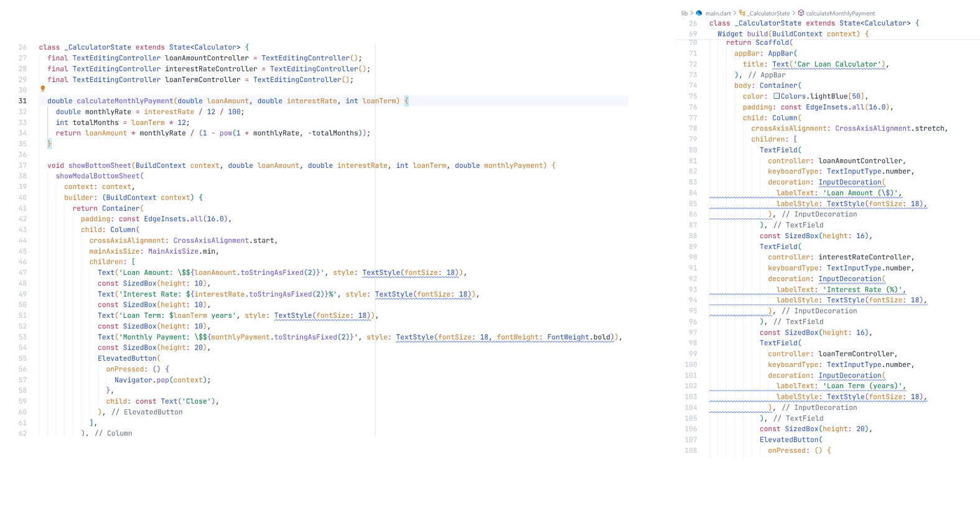Open the main.dart breadcrumb item
Screen dimensions: 980x505
tap(718, 13)
